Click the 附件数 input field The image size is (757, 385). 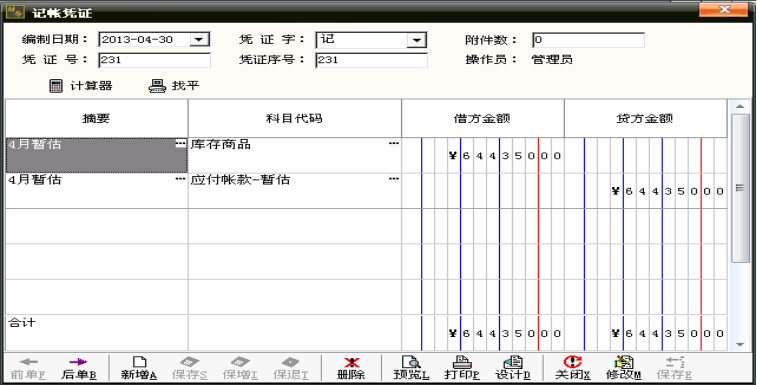click(589, 40)
